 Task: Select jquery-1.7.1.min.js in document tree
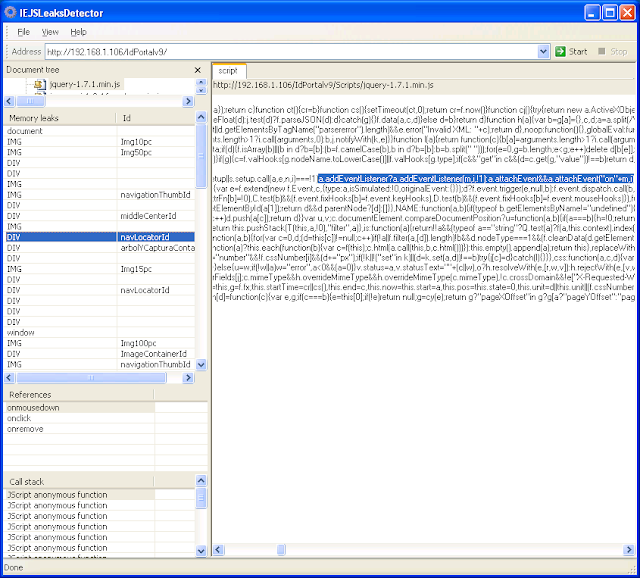coord(85,84)
